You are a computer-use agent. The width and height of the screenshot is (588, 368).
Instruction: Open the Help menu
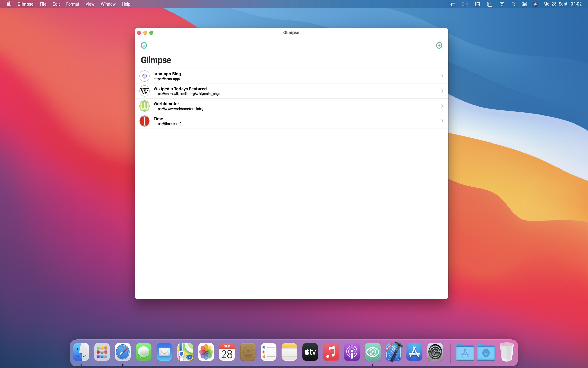126,4
